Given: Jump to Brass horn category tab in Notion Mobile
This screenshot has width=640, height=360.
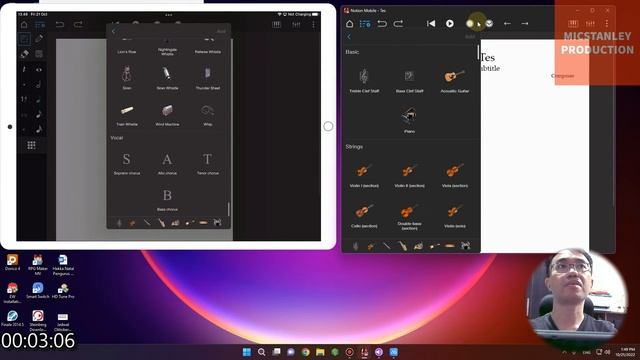Looking at the screenshot, I should coord(418,246).
